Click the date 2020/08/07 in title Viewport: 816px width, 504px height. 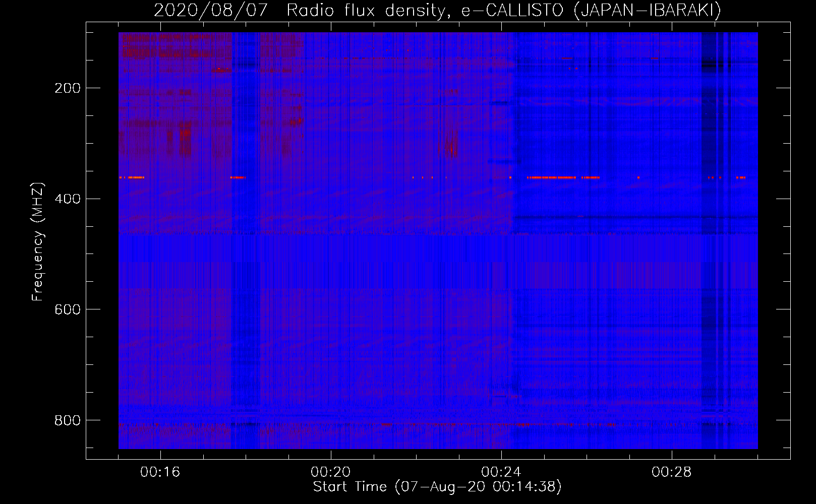pyautogui.click(x=211, y=10)
